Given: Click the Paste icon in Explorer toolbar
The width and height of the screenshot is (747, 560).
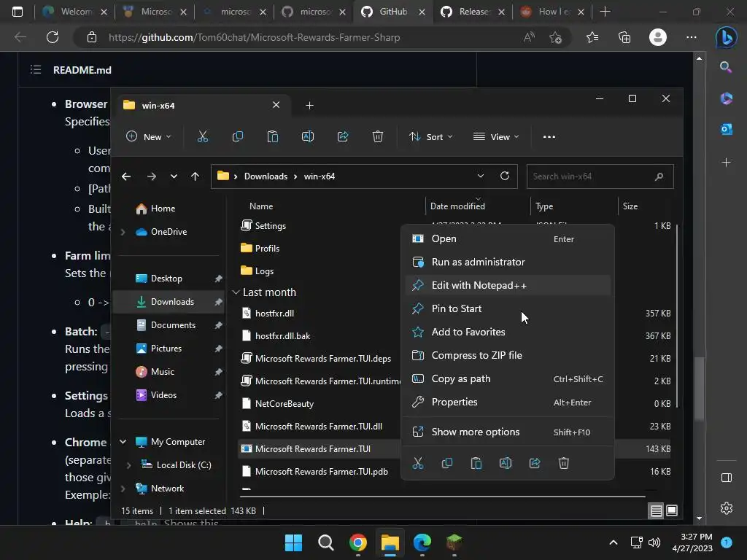Looking at the screenshot, I should 273,136.
